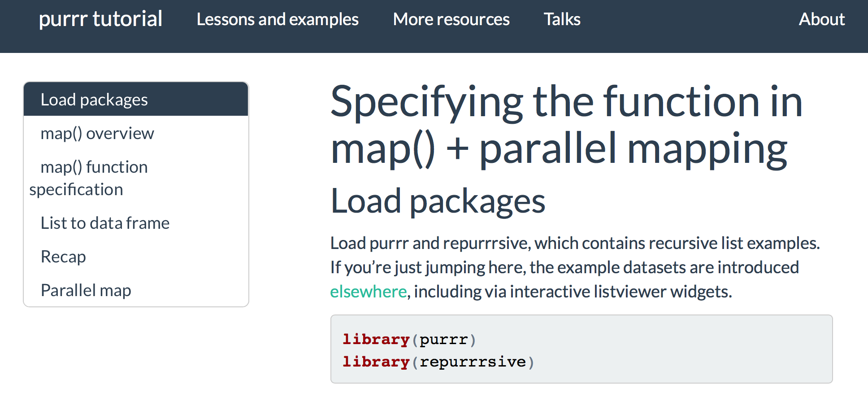Open the About page in navbar
The height and width of the screenshot is (393, 868).
click(x=821, y=19)
